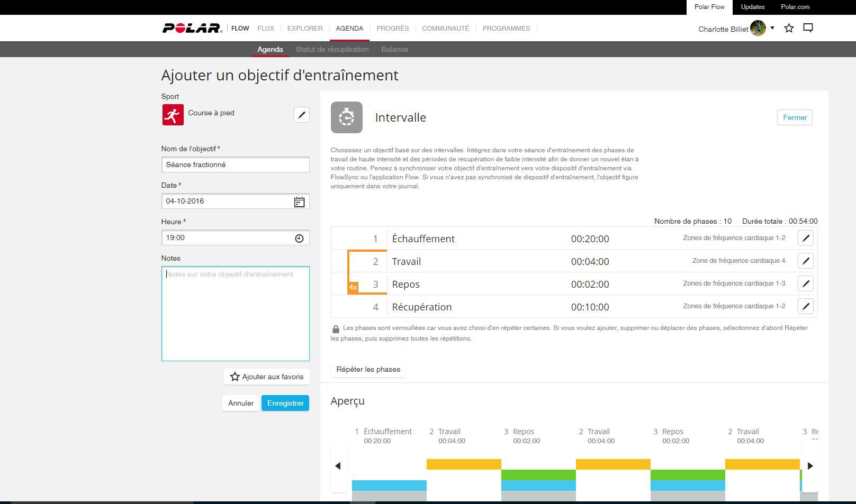Click the Nom de l'objectif text field
This screenshot has height=504, width=856.
[x=235, y=165]
